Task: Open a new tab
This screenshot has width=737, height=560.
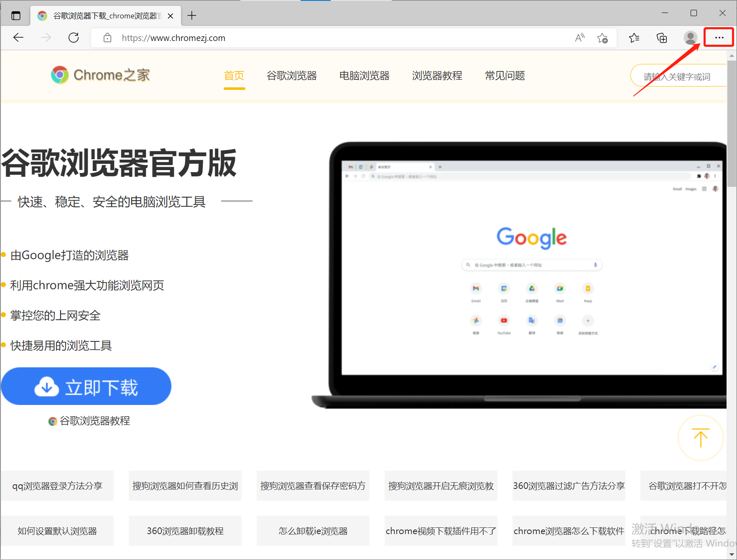Action: [x=192, y=15]
